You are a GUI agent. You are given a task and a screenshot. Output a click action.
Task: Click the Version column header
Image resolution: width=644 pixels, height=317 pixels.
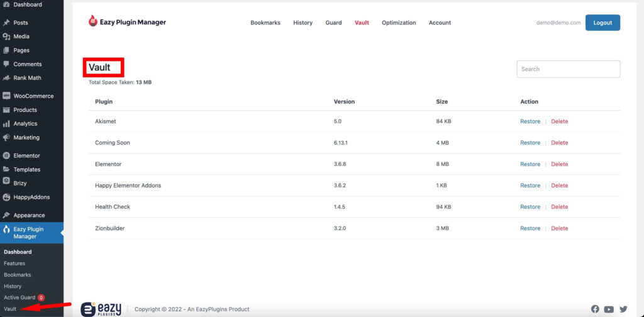344,101
